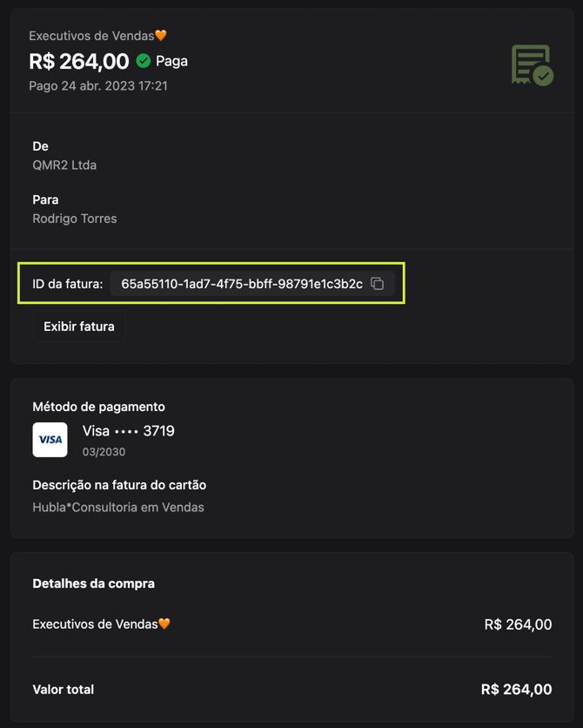583x728 pixels.
Task: Click the Visa card logo
Action: point(50,440)
